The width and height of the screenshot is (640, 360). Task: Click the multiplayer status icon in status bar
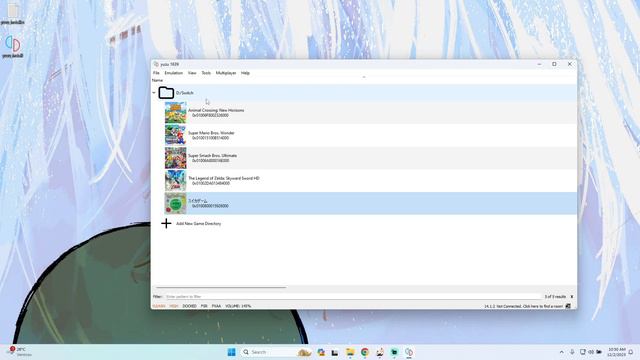point(568,306)
